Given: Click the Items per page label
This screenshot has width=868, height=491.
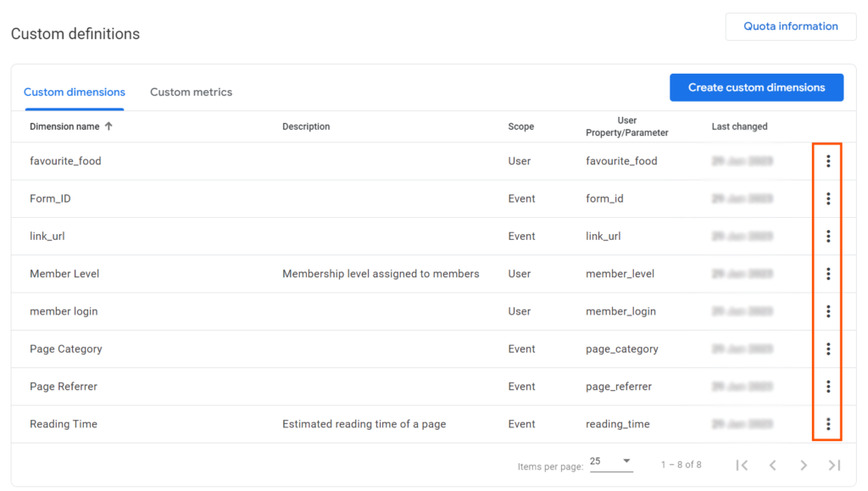Looking at the screenshot, I should [x=550, y=466].
